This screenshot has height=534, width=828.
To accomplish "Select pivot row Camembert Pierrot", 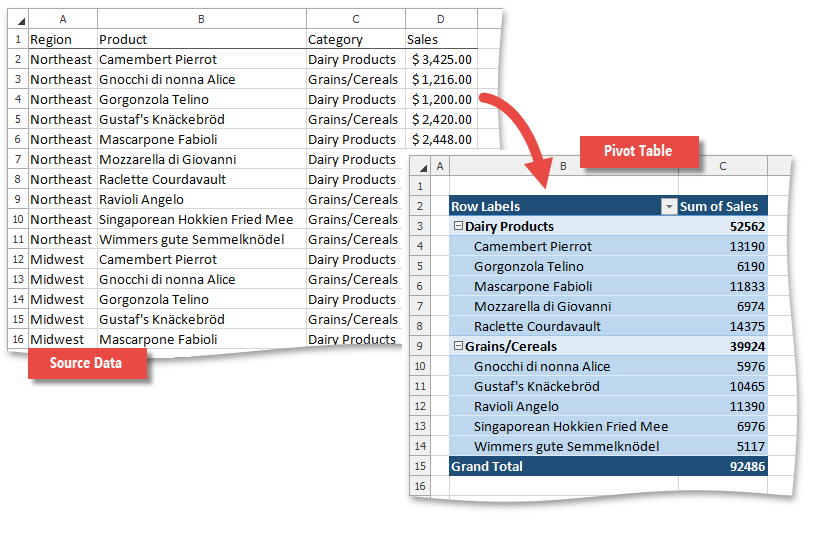I will (x=564, y=246).
